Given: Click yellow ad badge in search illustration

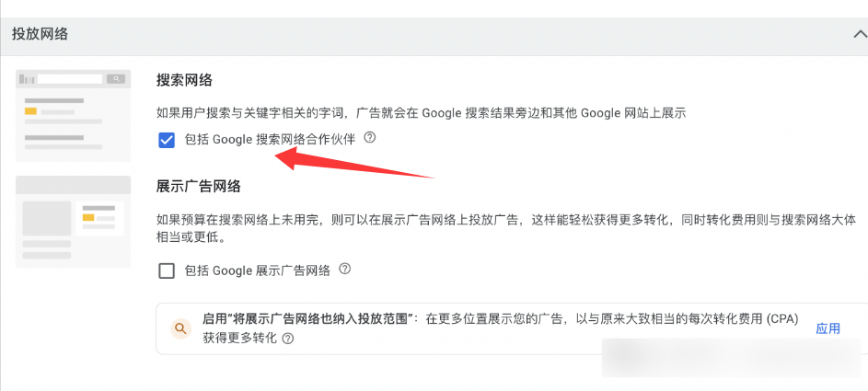Looking at the screenshot, I should [30, 111].
